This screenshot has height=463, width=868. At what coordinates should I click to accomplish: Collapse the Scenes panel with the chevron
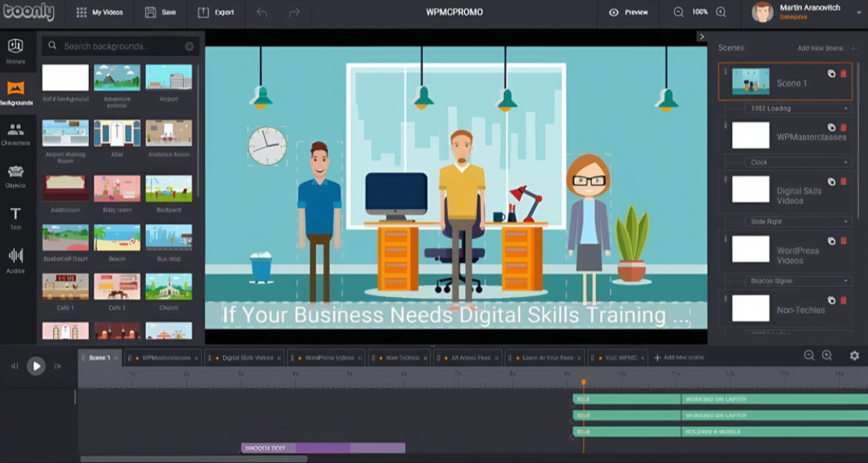coord(701,37)
